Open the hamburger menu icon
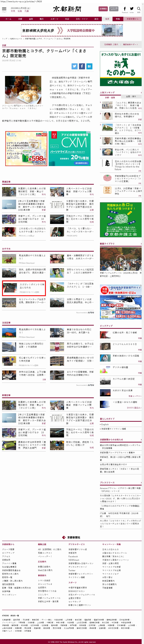Screen dimensions: 144x644 click(x=4, y=9)
